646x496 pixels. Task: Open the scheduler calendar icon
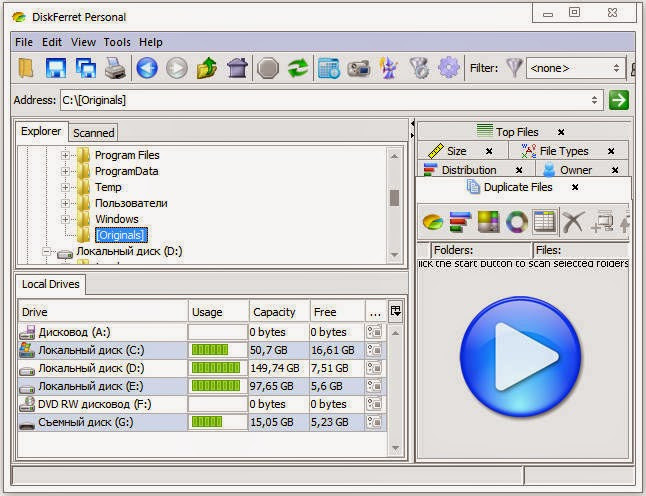point(328,68)
